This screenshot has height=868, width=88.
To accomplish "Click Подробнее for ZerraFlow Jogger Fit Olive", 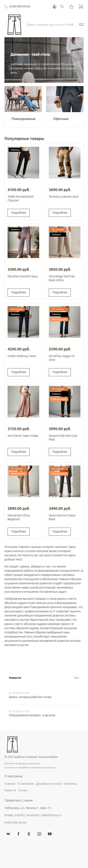I will pyautogui.click(x=60, y=372).
